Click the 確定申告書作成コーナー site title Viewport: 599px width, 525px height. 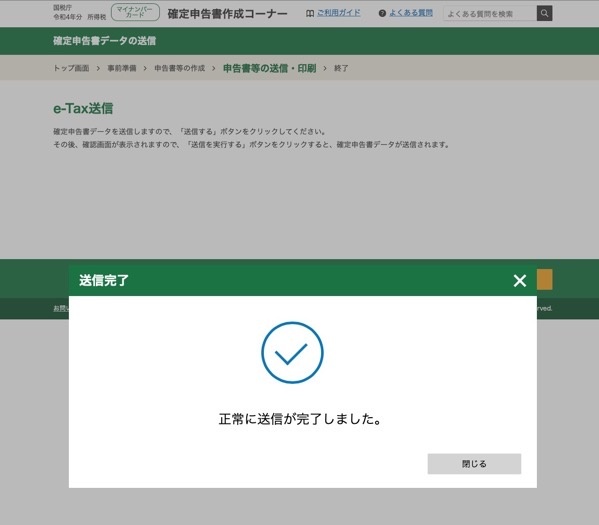point(227,14)
